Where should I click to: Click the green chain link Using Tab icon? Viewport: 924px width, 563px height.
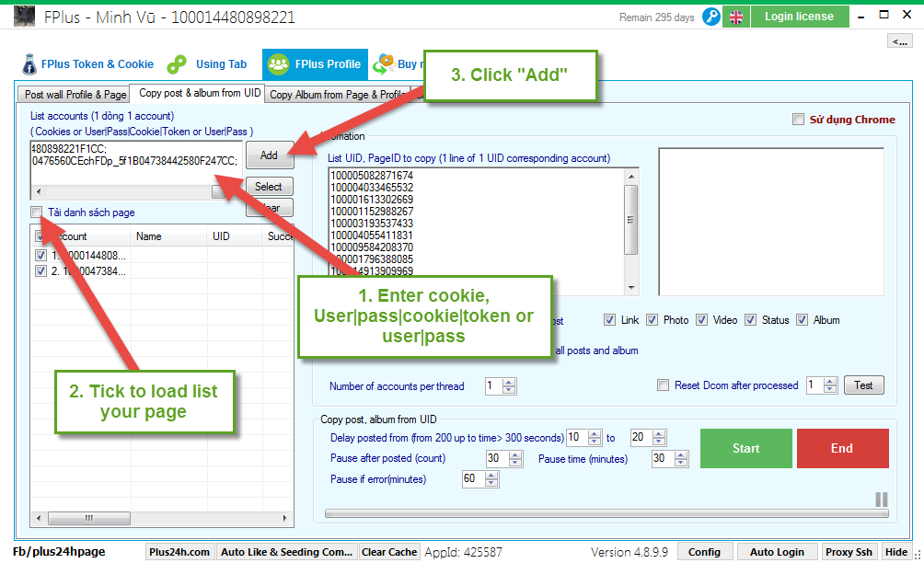click(177, 64)
